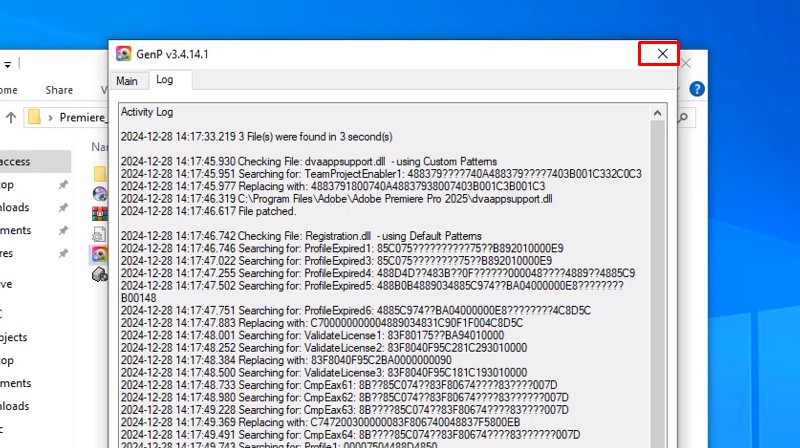Open Downloads in the navigation pane
Image resolution: width=800 pixels, height=448 pixels.
[x=15, y=207]
